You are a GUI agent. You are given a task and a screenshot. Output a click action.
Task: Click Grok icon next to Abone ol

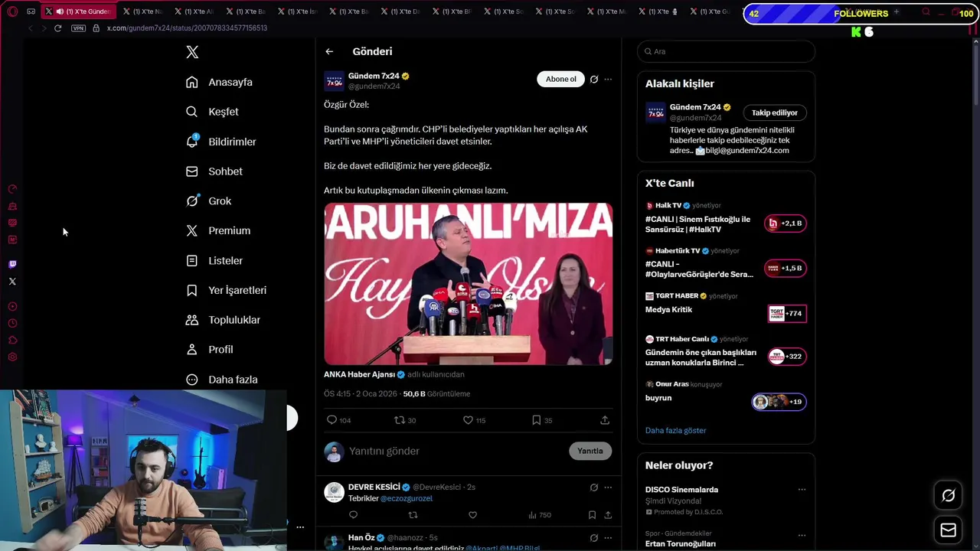(x=594, y=79)
